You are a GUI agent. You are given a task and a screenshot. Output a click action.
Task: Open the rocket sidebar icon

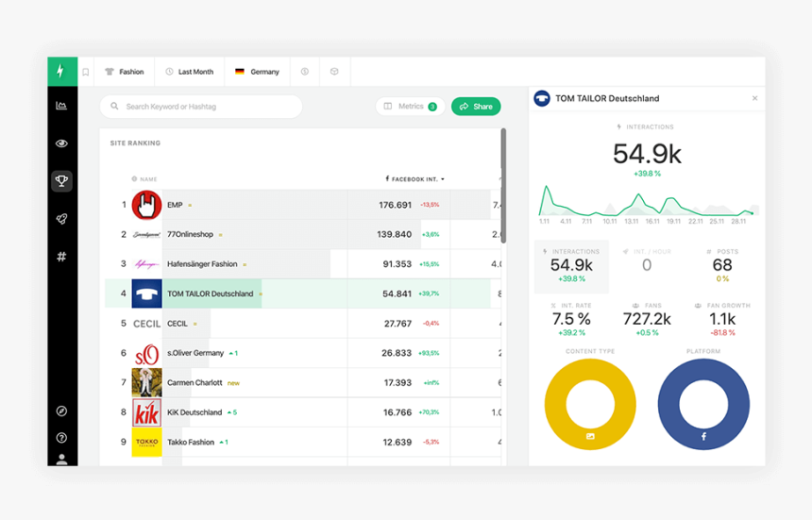61,219
